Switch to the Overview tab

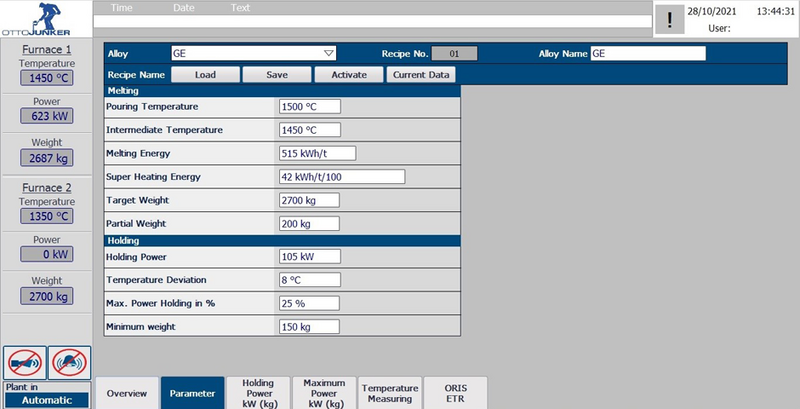tap(127, 393)
